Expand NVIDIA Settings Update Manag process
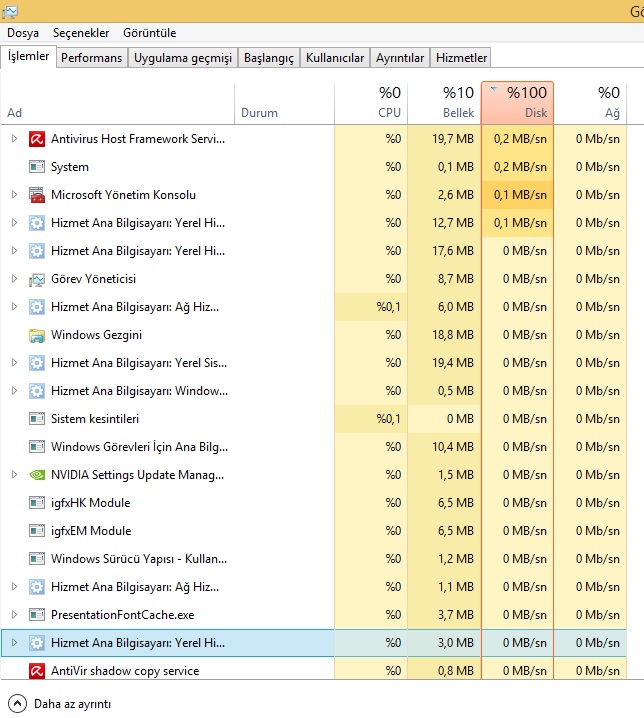Image resolution: width=644 pixels, height=718 pixels. coord(14,475)
